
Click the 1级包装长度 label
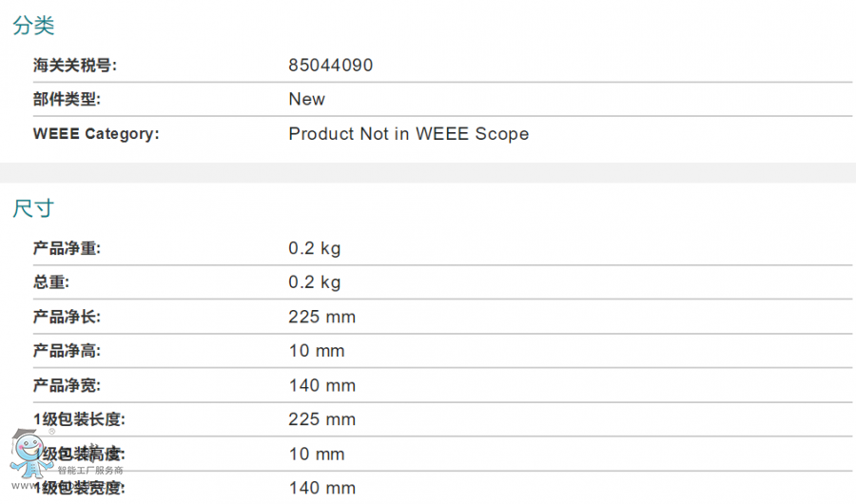pos(79,419)
